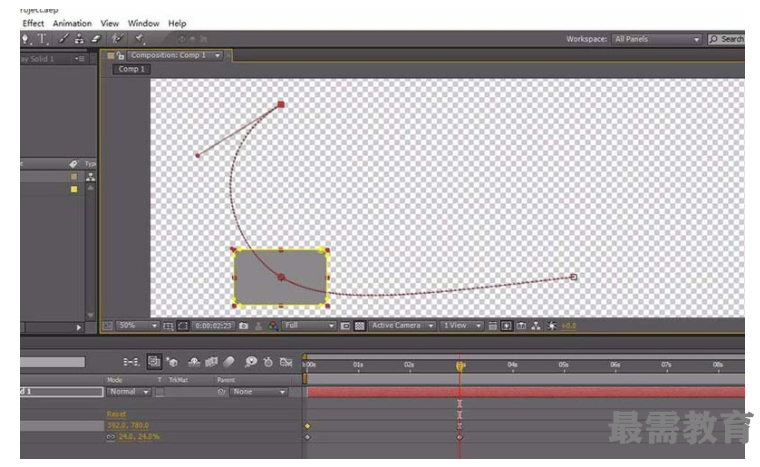760x467 pixels.
Task: Toggle Region of Interest
Action: [x=345, y=326]
